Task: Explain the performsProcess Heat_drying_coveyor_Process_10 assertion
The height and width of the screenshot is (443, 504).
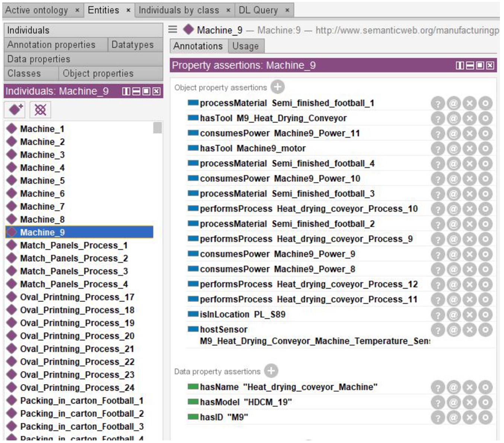Action: click(x=438, y=209)
